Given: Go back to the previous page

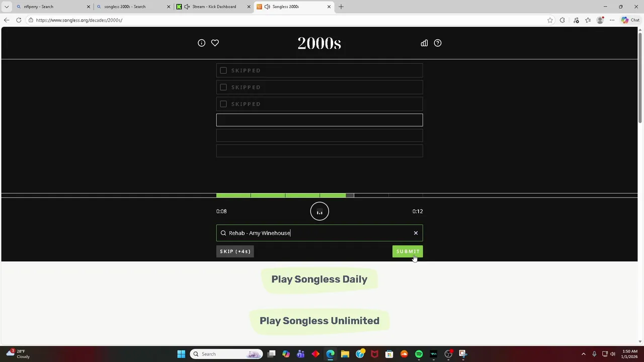Looking at the screenshot, I should click(7, 20).
